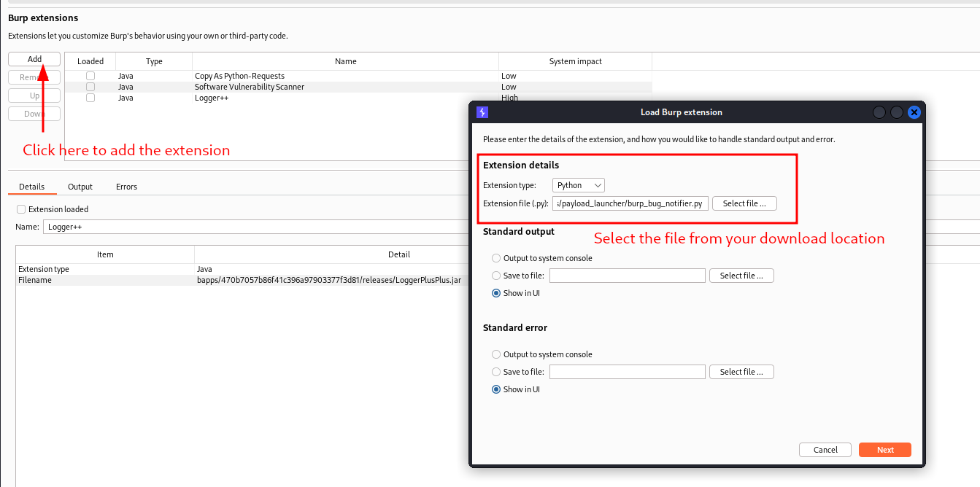
Task: Toggle Loaded checkbox for Copy As Python-Requests
Action: click(90, 76)
